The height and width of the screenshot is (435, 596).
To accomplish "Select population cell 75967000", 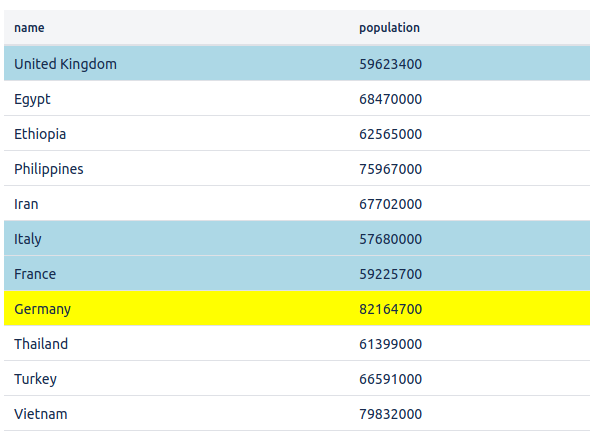I will tap(390, 169).
